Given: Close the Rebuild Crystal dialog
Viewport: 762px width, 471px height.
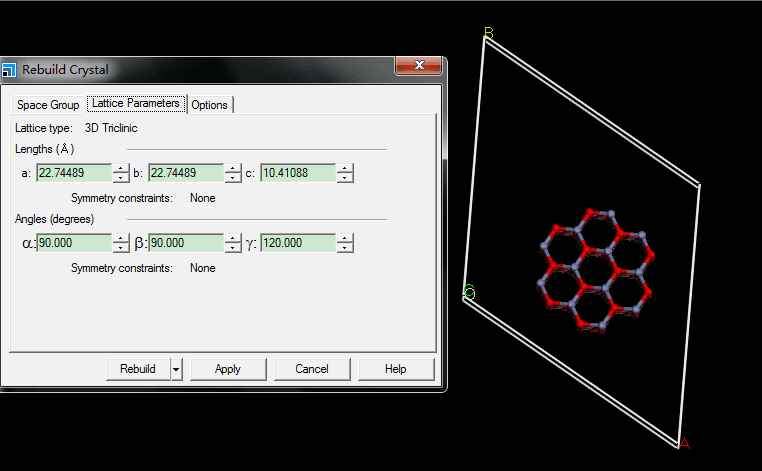Looking at the screenshot, I should tap(419, 65).
